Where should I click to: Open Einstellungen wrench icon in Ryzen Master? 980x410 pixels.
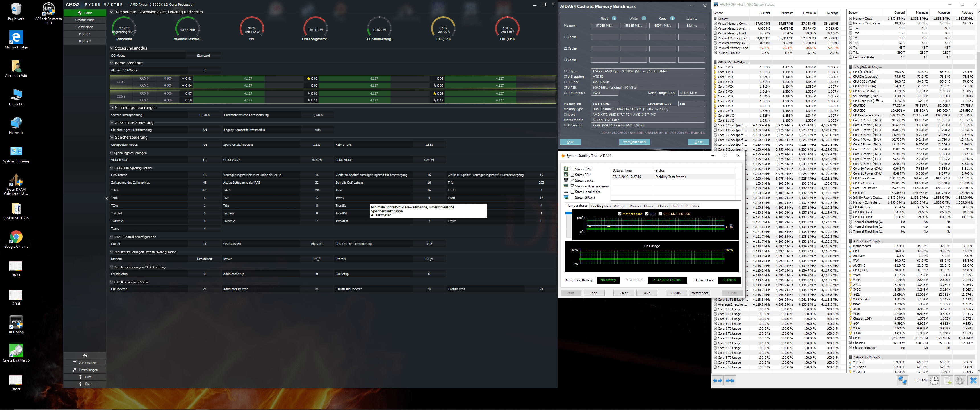click(x=75, y=370)
